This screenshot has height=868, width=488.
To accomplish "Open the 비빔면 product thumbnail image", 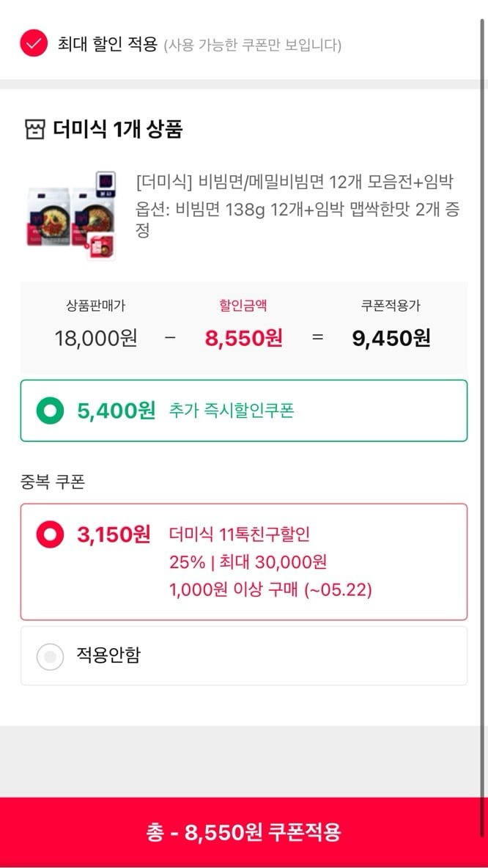I will pos(71,216).
